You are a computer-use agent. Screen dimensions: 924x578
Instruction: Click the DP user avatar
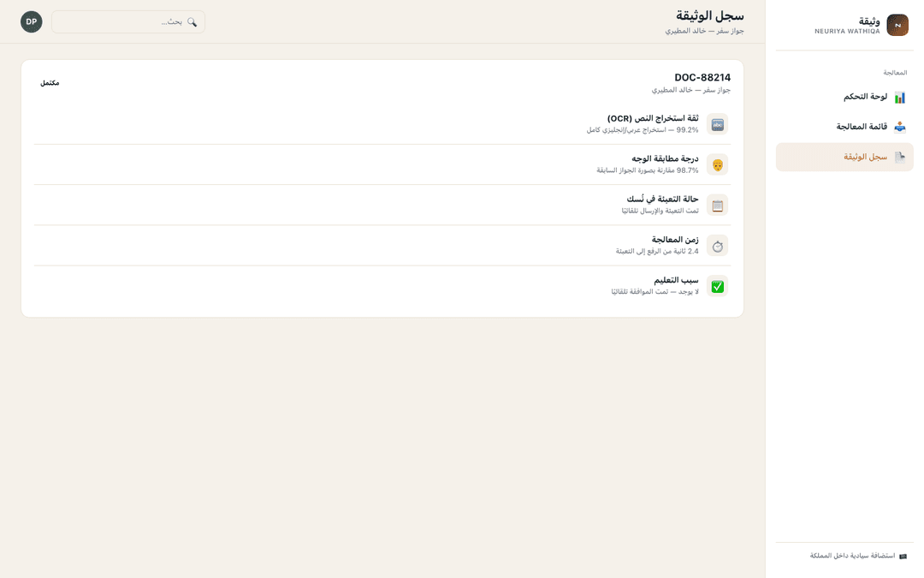32,21
